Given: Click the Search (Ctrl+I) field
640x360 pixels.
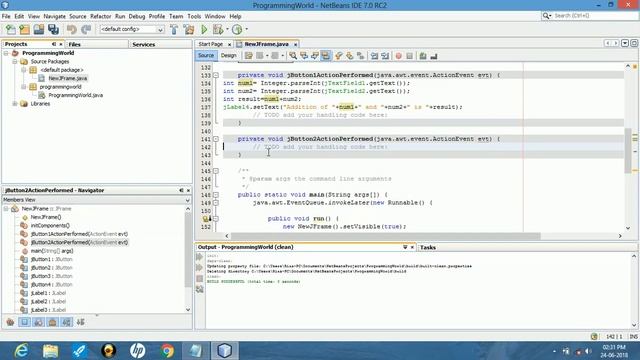Looking at the screenshot, I should pyautogui.click(x=590, y=16).
